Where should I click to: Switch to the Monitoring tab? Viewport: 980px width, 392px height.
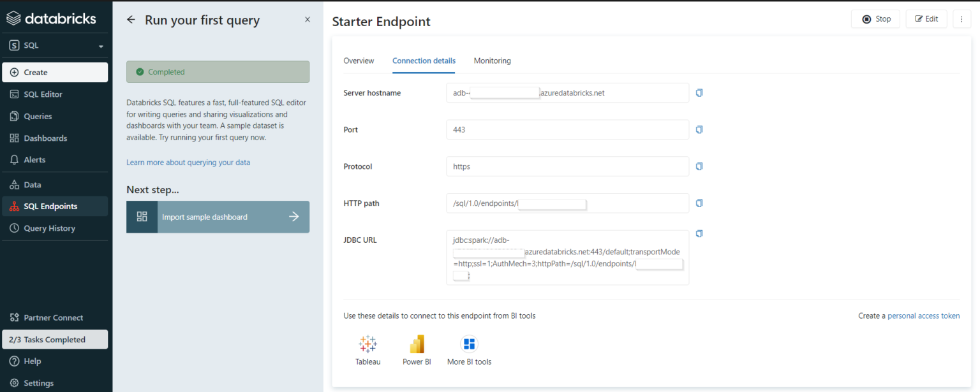pyautogui.click(x=492, y=61)
